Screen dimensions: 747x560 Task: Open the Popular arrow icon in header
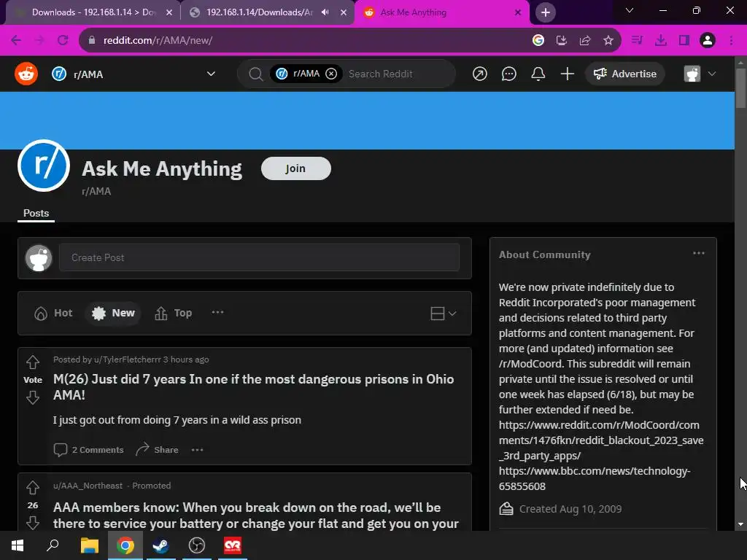pos(479,74)
